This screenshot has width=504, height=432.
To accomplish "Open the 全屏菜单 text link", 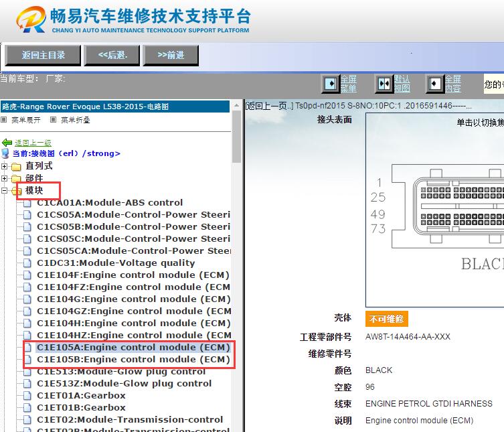I will click(x=349, y=84).
